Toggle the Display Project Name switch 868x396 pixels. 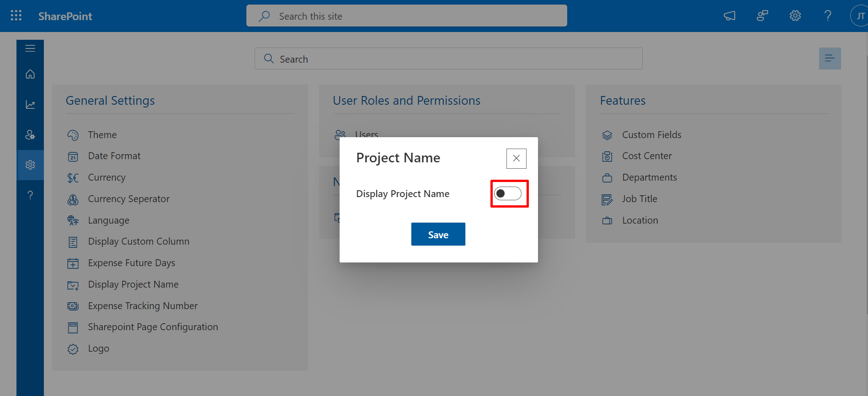coord(508,194)
